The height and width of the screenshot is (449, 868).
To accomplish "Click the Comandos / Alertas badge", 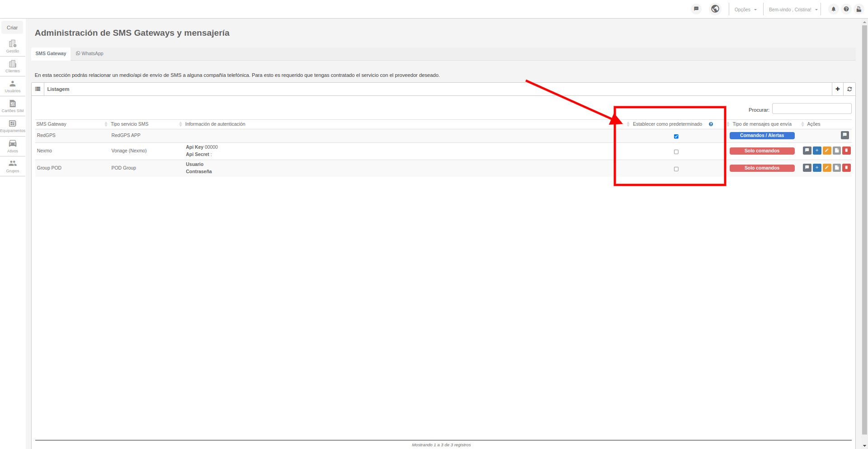I will click(762, 136).
